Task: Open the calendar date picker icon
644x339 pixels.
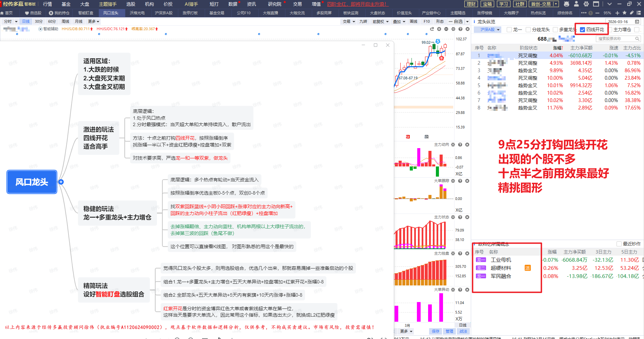Action: tap(637, 21)
